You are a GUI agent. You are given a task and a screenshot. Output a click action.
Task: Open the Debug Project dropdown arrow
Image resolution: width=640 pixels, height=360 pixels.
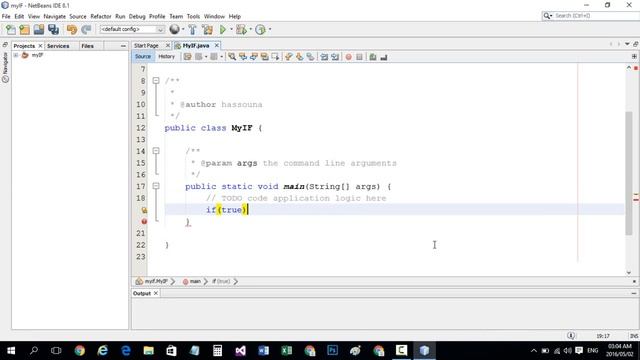251,29
